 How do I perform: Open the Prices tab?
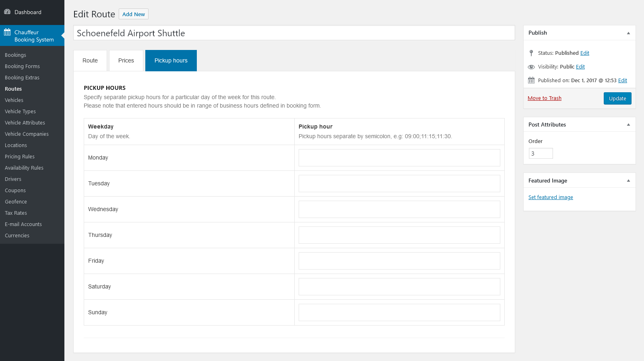click(126, 60)
